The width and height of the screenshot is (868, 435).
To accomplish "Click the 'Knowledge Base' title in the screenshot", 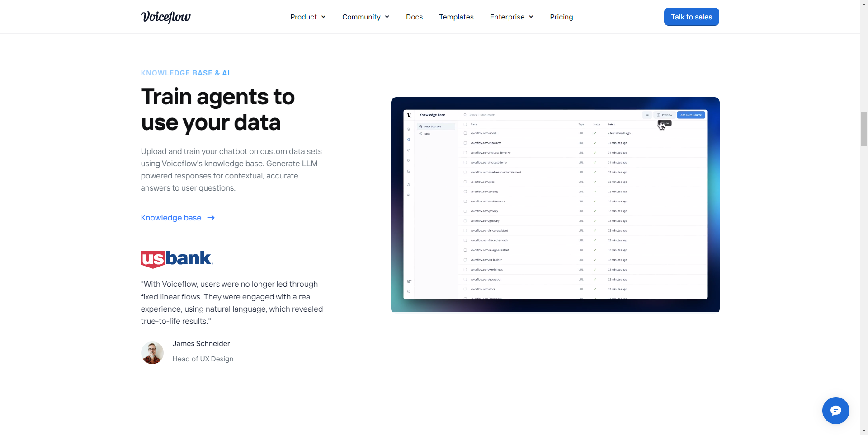I will coord(432,115).
